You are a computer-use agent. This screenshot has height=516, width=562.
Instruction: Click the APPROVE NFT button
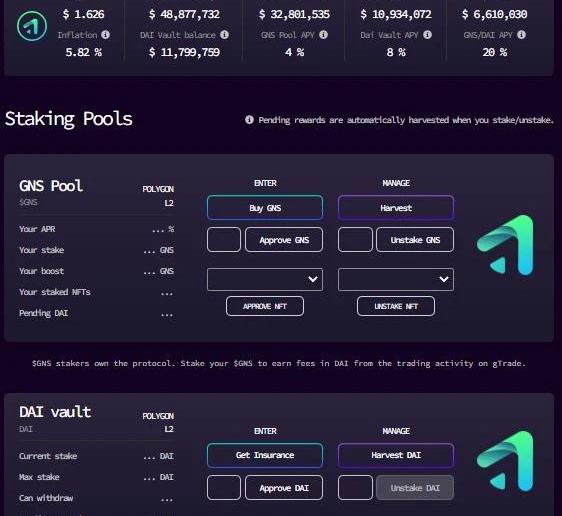click(265, 306)
